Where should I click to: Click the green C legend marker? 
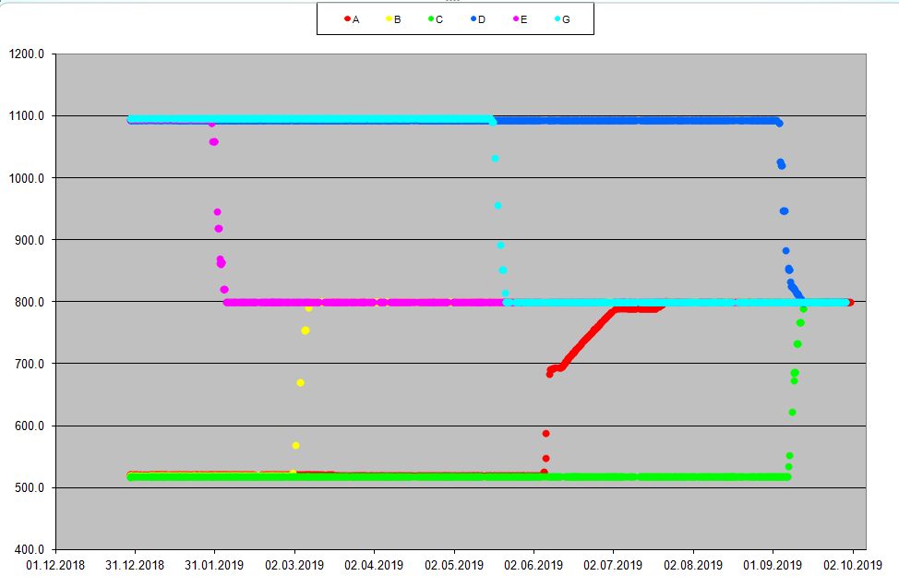pyautogui.click(x=430, y=18)
